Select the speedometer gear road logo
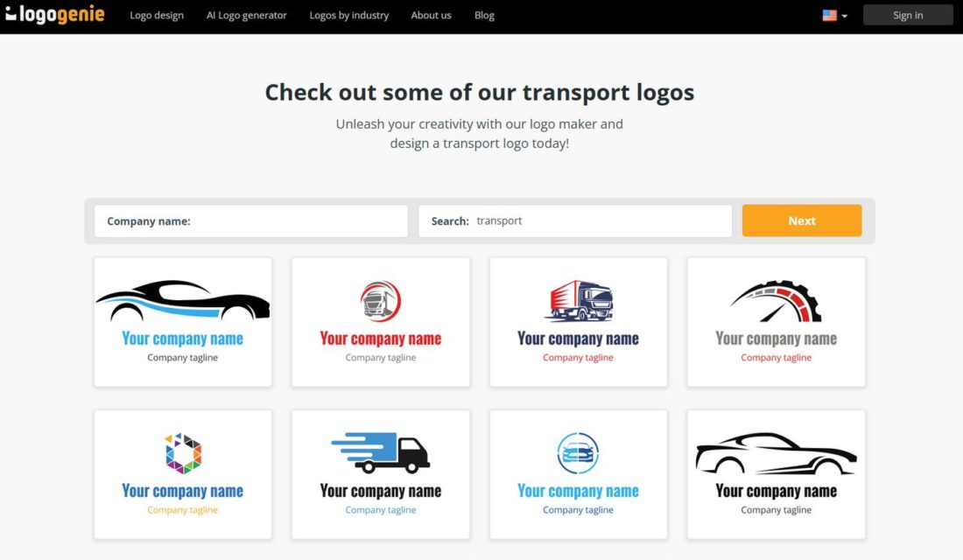 click(776, 321)
